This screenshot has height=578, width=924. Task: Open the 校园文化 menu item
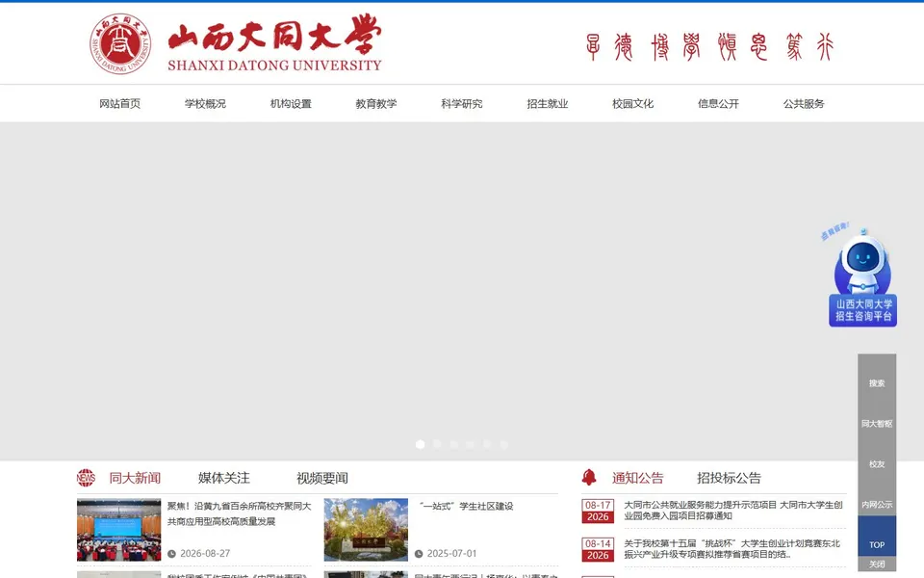point(633,104)
